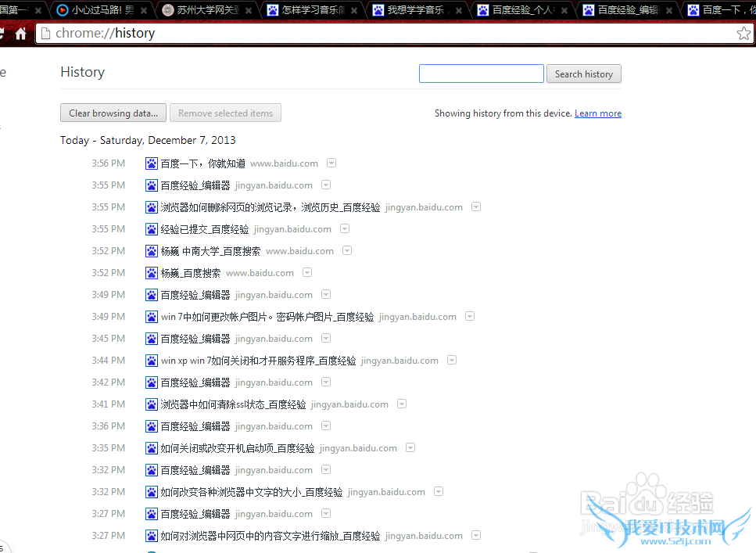Switch to the 小心过马路 tab
Image resolution: width=756 pixels, height=553 pixels.
point(102,9)
